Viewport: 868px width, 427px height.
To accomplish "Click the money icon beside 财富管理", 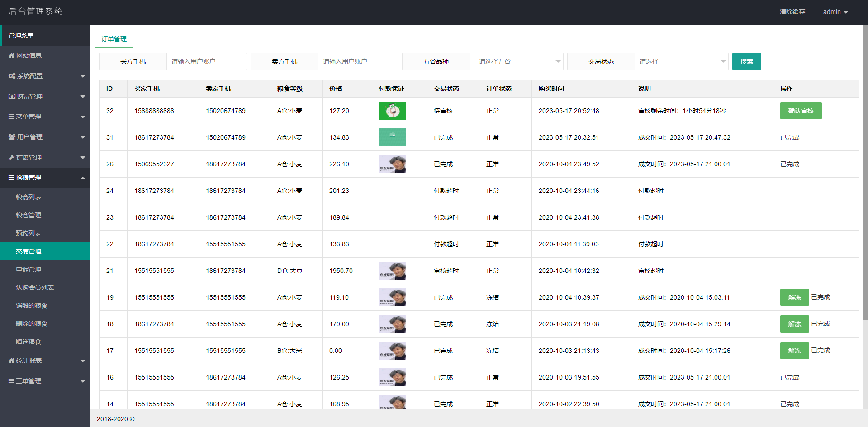I will (x=12, y=96).
